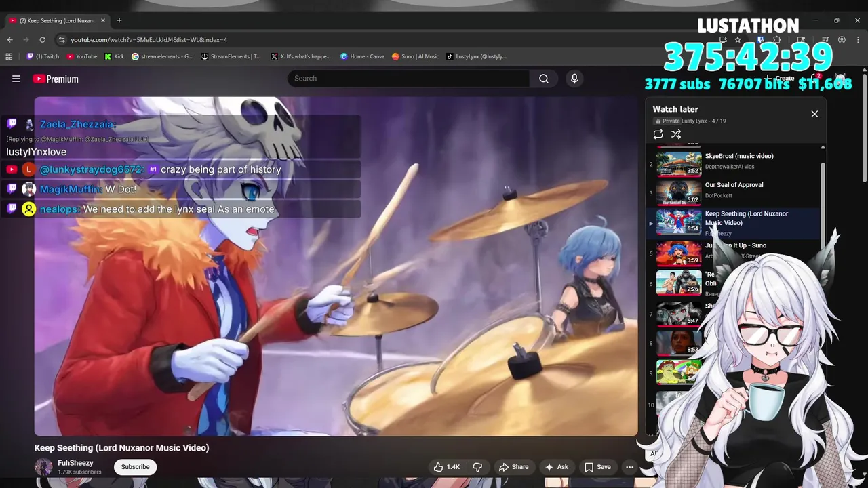Click the video player to pause
This screenshot has height=488, width=868.
[x=336, y=266]
